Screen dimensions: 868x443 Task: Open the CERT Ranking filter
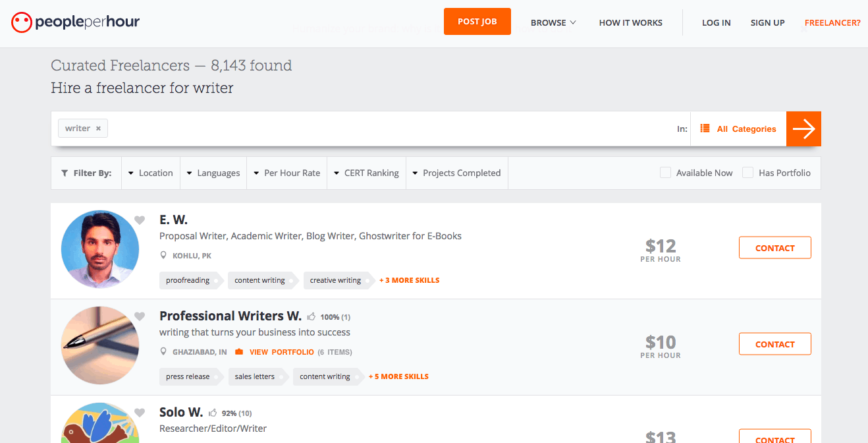tap(367, 173)
